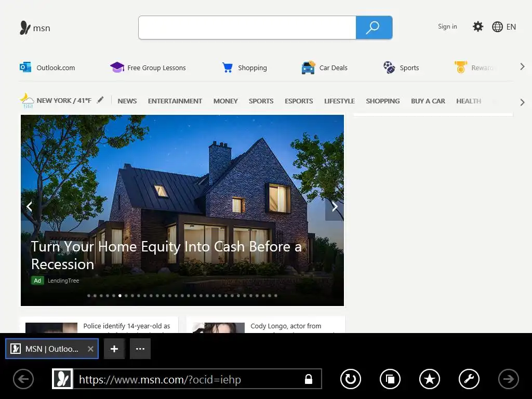The height and width of the screenshot is (399, 532).
Task: Open tab tools ellipsis menu
Action: [140, 349]
